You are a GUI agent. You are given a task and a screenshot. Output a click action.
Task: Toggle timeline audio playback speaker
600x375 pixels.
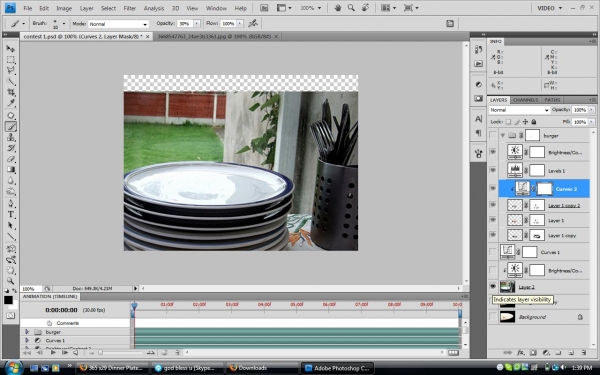point(76,352)
